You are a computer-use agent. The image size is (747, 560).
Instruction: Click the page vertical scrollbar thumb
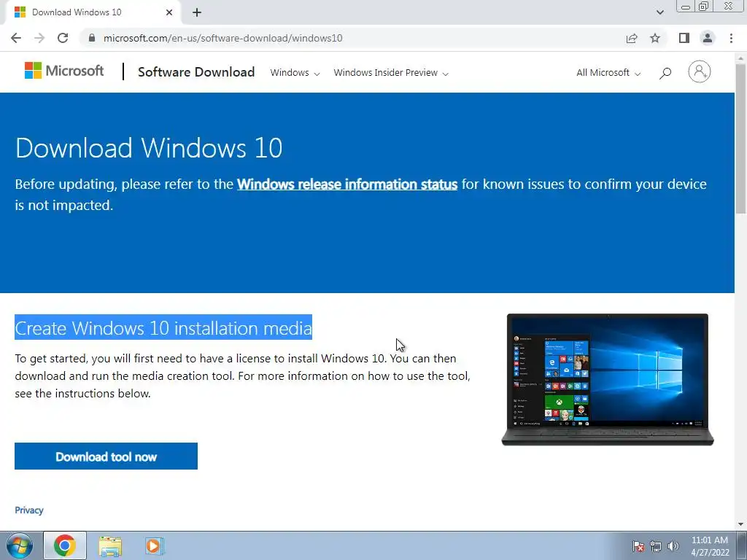[x=740, y=138]
